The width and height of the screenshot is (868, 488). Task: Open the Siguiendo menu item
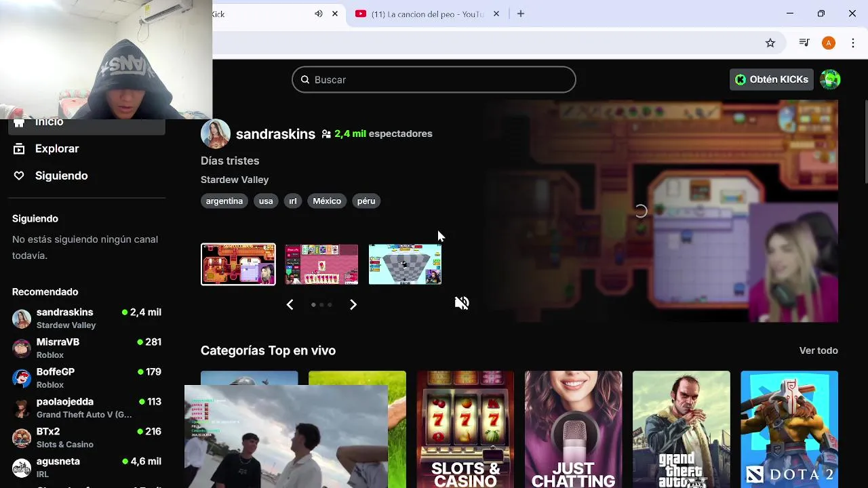point(61,176)
